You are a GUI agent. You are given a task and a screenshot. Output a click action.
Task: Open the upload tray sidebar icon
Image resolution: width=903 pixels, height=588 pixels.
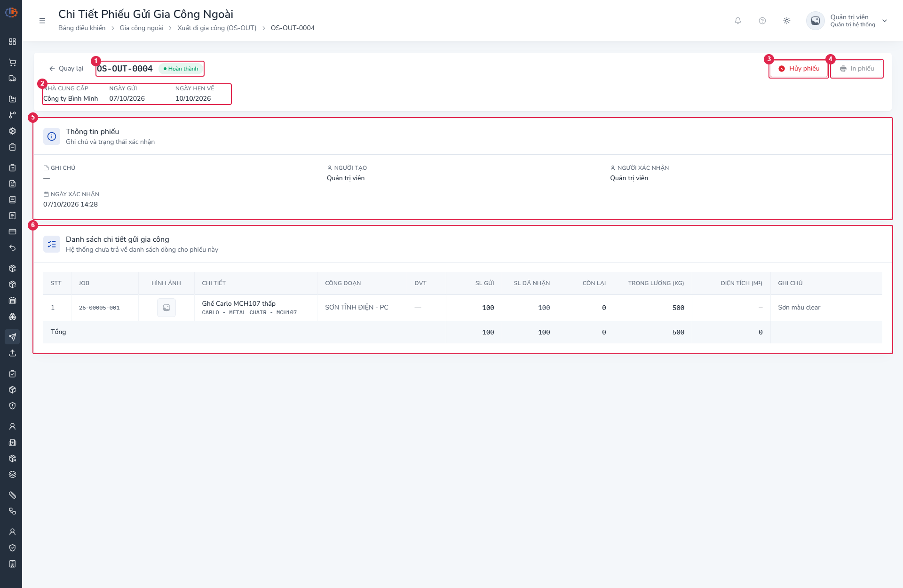[x=12, y=353]
